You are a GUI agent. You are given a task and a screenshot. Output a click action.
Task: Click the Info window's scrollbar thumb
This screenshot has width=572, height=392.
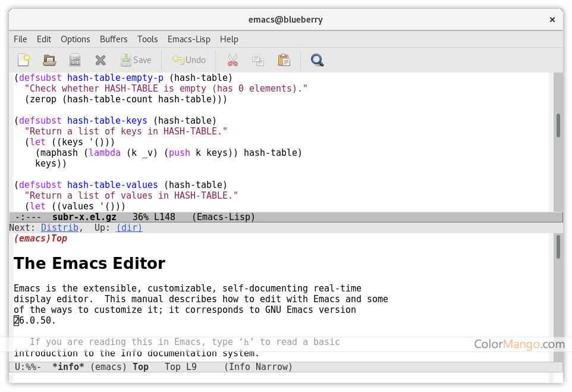coord(558,247)
